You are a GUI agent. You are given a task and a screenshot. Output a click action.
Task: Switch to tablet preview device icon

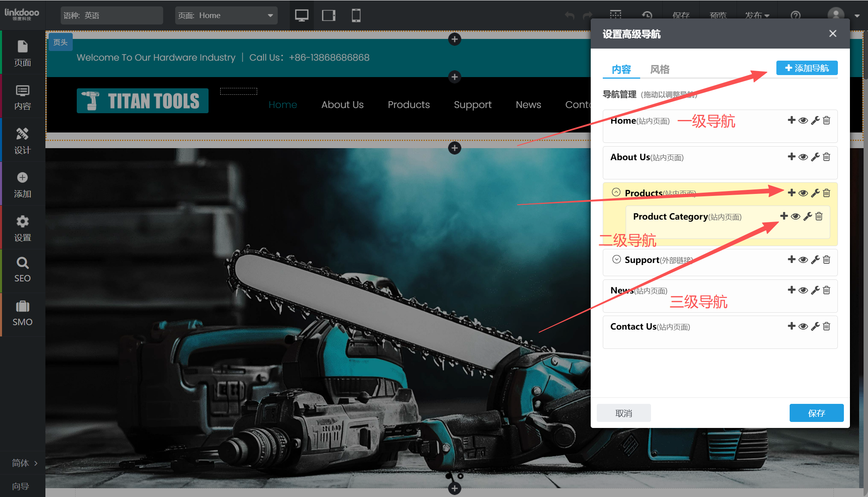pyautogui.click(x=328, y=16)
